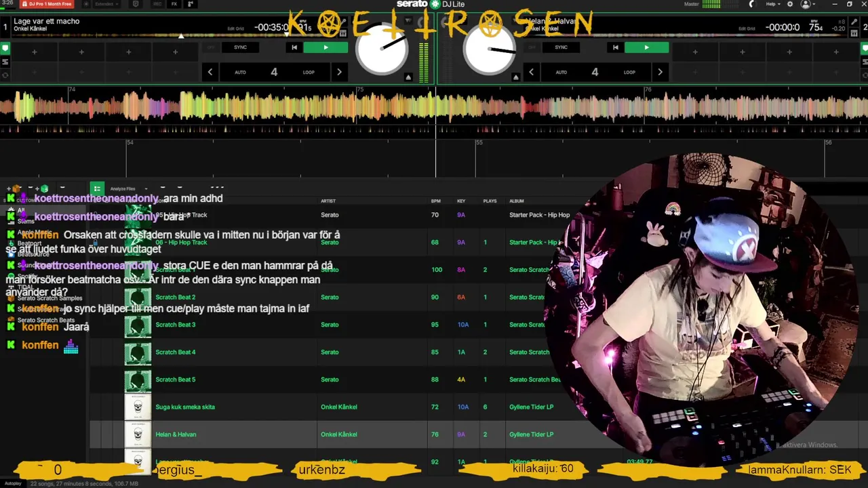Toggle the sampler panel icon
This screenshot has height=488, width=868.
(190, 4)
